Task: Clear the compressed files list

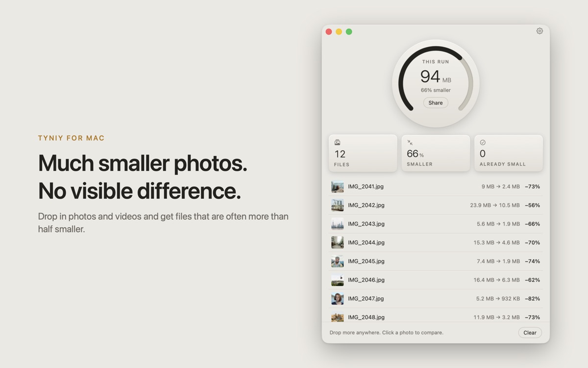Action: [530, 332]
